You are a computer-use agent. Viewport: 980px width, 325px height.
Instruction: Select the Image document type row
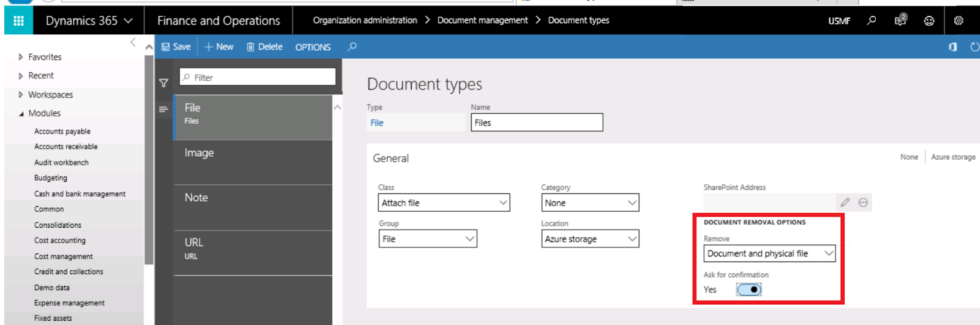pos(253,162)
